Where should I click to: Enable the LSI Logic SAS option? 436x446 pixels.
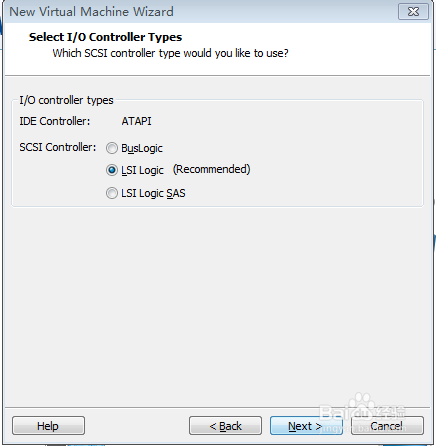tap(112, 193)
